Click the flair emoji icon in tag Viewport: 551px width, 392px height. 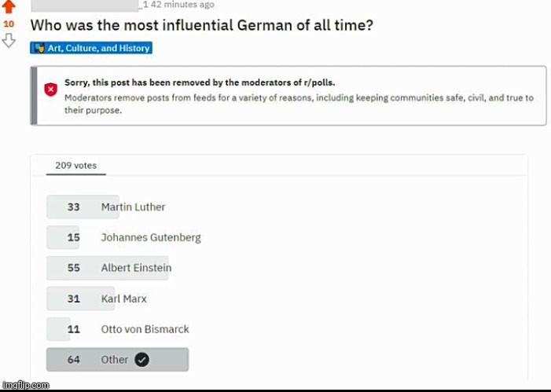(x=39, y=49)
